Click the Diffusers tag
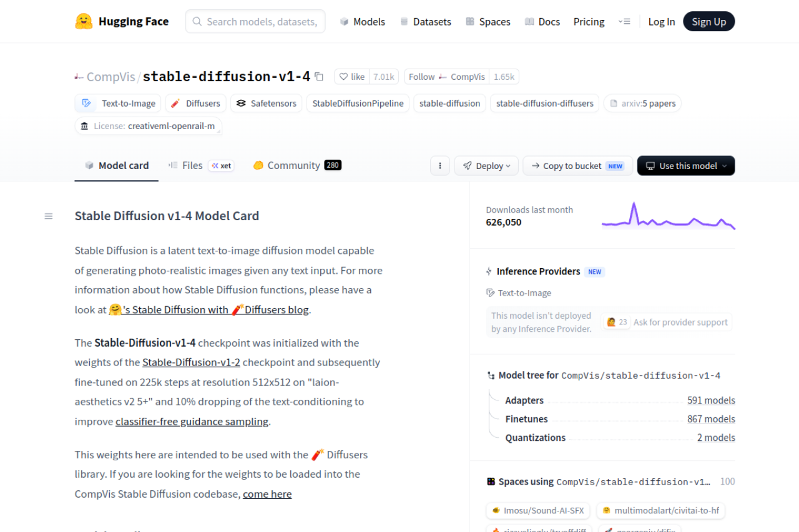 195,104
